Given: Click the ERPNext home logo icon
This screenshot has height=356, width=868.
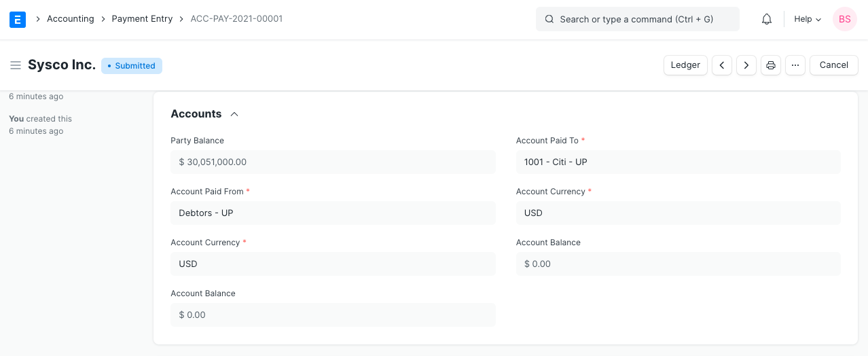Looking at the screenshot, I should tap(18, 19).
